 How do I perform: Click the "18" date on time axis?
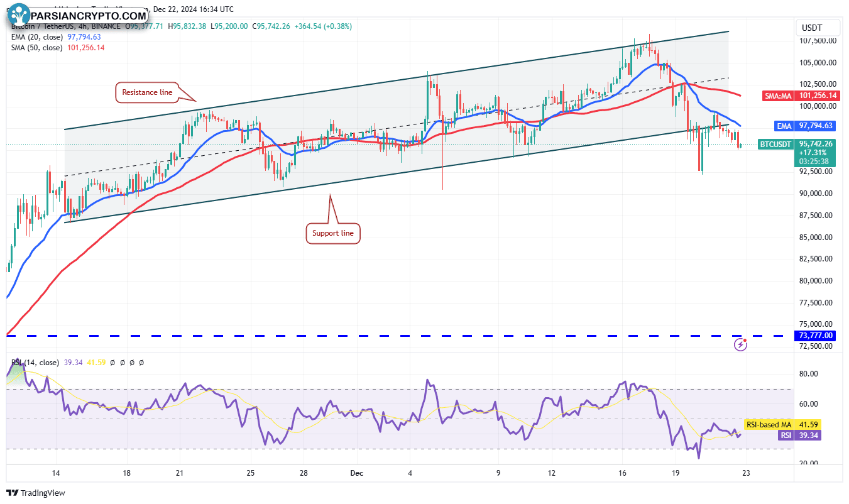(x=127, y=473)
